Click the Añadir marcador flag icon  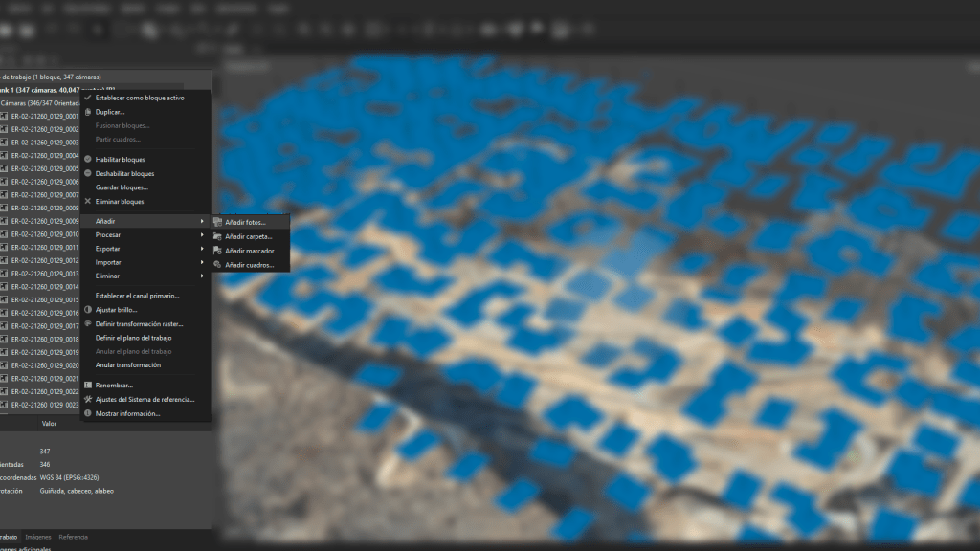tap(218, 251)
